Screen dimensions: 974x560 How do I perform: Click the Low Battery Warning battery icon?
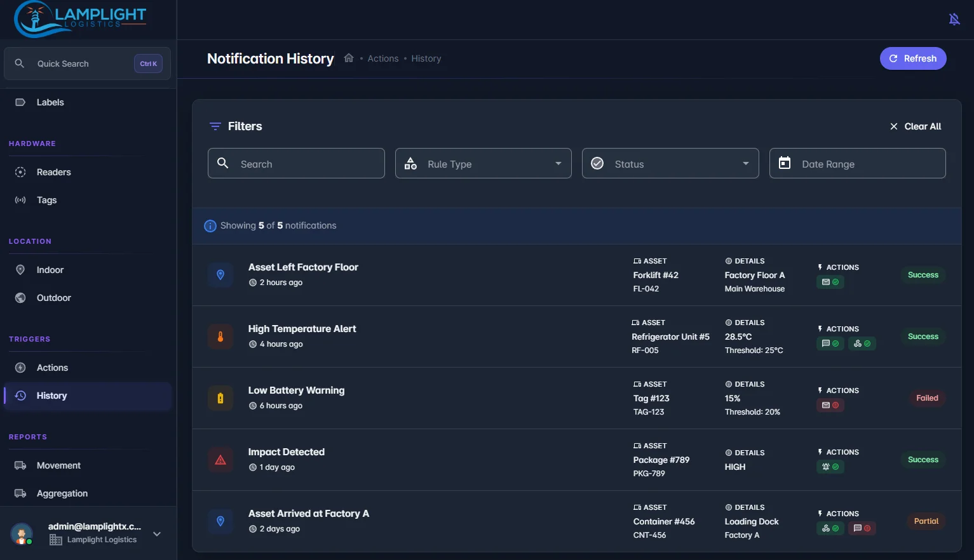(x=220, y=398)
